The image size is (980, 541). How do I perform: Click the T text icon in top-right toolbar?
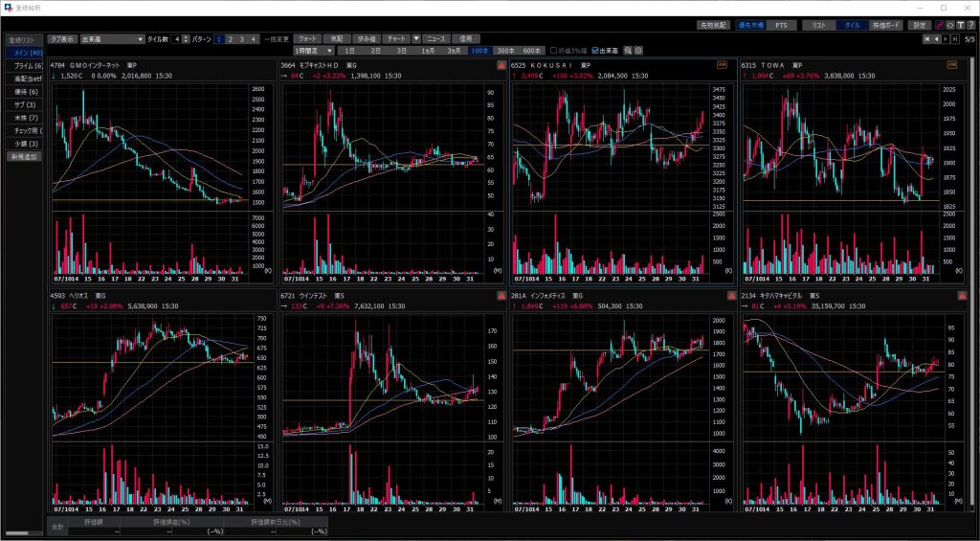point(960,25)
